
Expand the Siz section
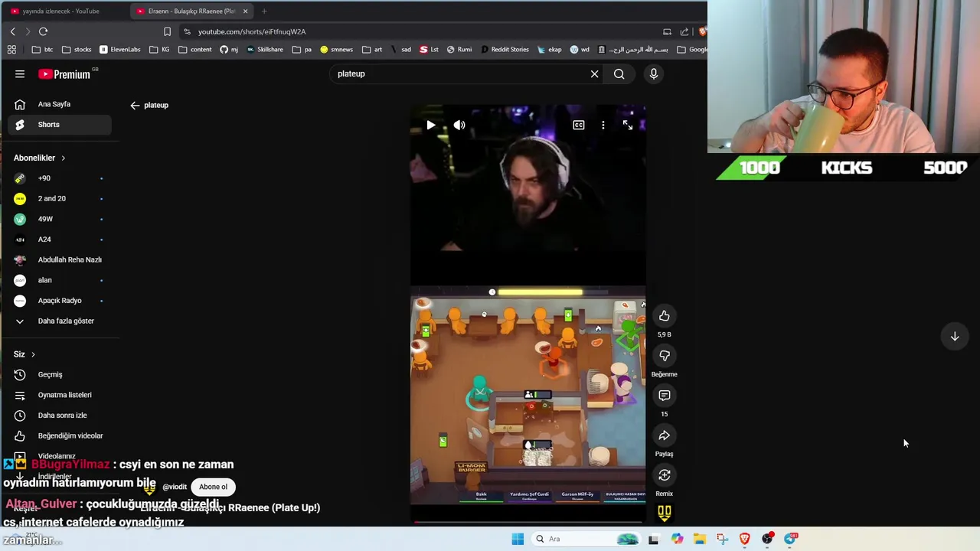coord(24,354)
